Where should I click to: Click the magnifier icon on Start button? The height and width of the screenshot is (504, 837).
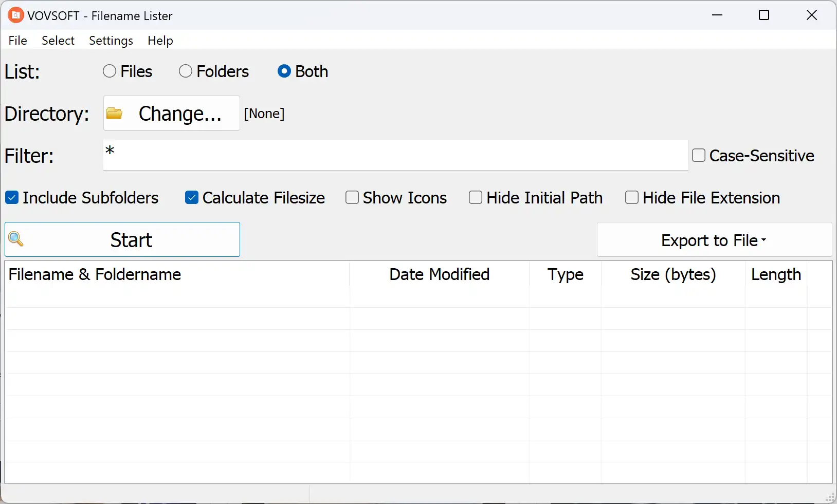point(16,239)
